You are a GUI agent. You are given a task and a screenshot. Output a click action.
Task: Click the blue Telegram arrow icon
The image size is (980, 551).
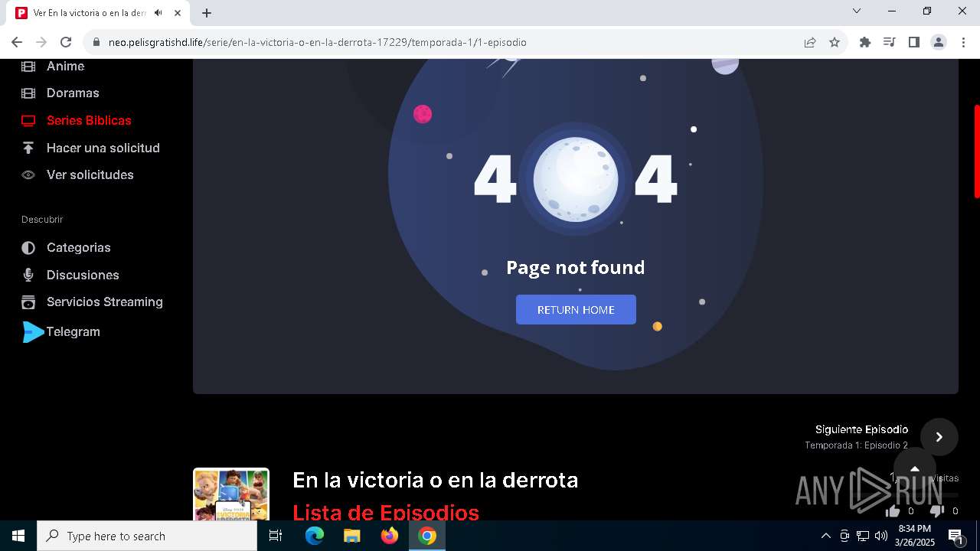[33, 331]
